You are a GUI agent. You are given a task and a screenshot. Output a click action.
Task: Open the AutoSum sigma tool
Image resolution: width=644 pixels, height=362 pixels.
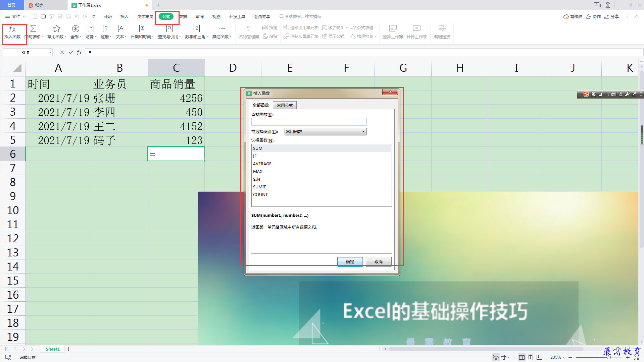[x=34, y=32]
